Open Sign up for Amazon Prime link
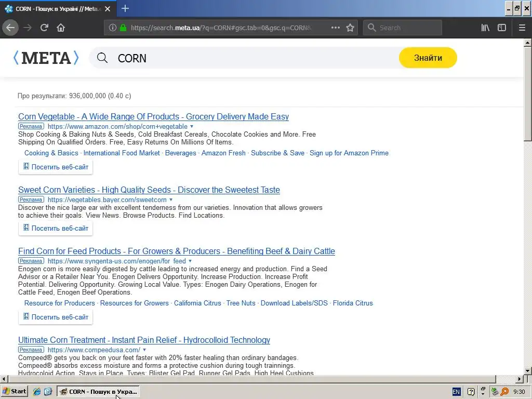Image resolution: width=532 pixels, height=399 pixels. click(349, 153)
